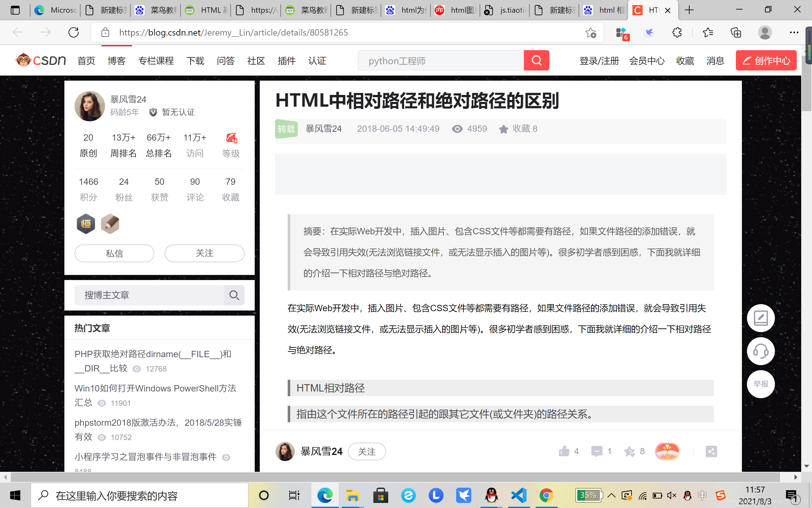Screen dimensions: 812x508
Task: Open comments via speech bubble icon
Action: [x=597, y=451]
